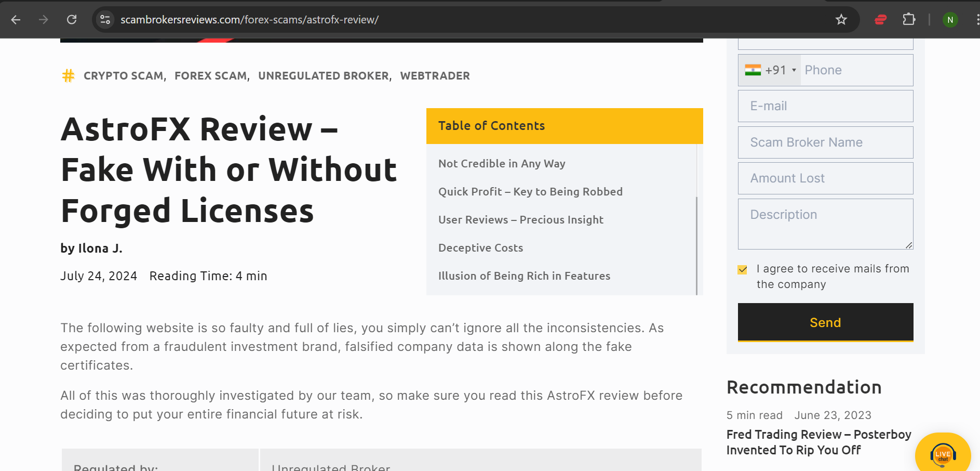The width and height of the screenshot is (980, 471).
Task: Reload the page
Action: click(x=72, y=20)
